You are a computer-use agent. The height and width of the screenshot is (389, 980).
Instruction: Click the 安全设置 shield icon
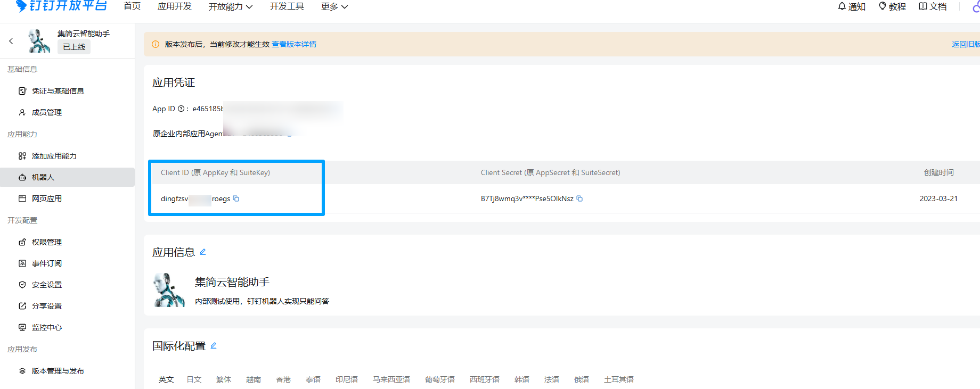22,285
